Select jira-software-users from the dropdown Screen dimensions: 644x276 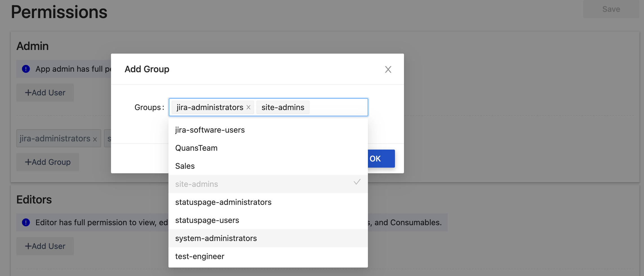pos(210,130)
